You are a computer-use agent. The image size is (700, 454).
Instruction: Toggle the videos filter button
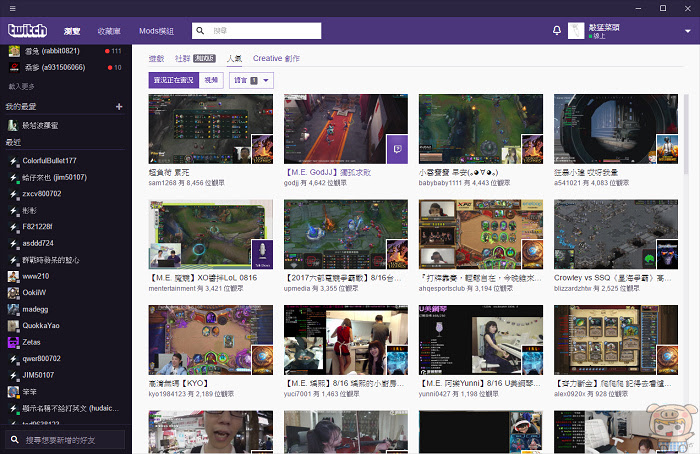click(x=211, y=80)
